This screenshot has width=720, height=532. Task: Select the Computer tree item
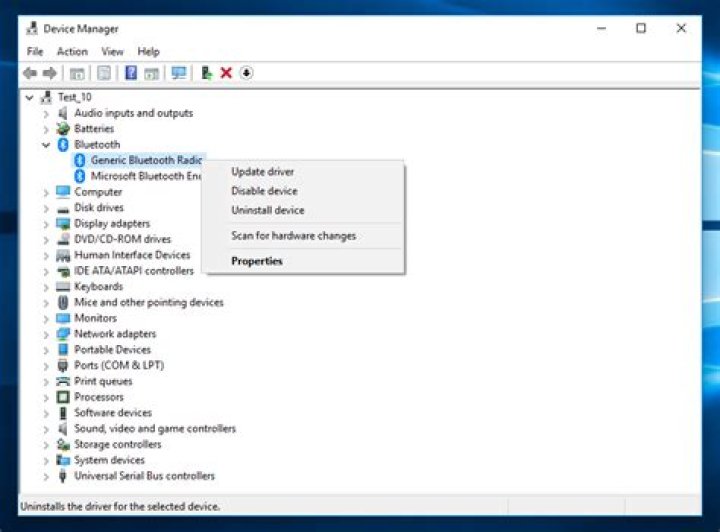98,192
